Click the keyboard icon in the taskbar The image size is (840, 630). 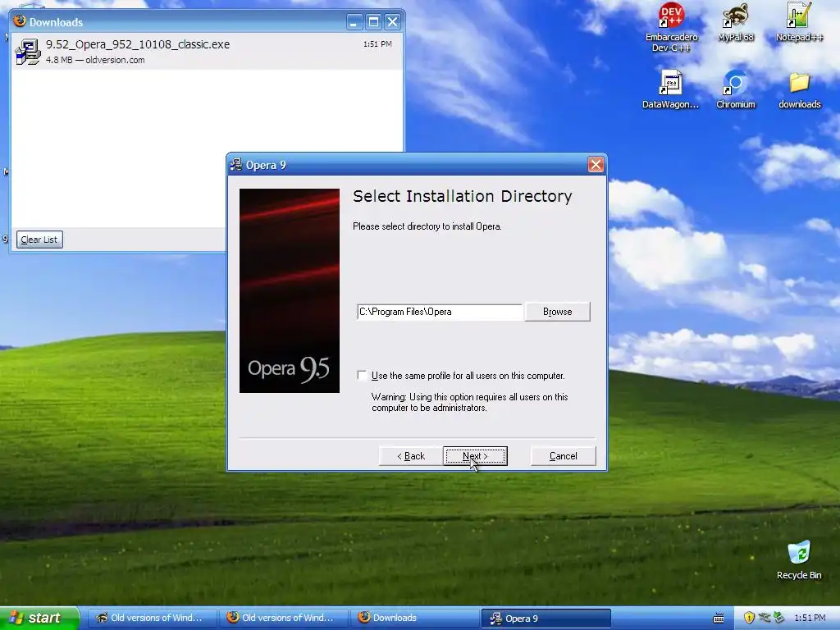coord(719,619)
